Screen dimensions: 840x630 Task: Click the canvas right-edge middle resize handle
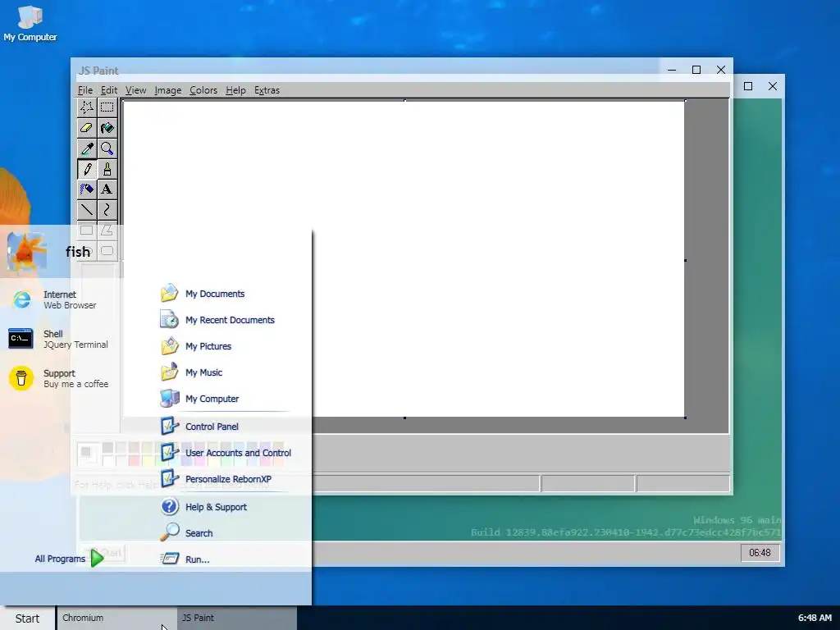pos(685,260)
